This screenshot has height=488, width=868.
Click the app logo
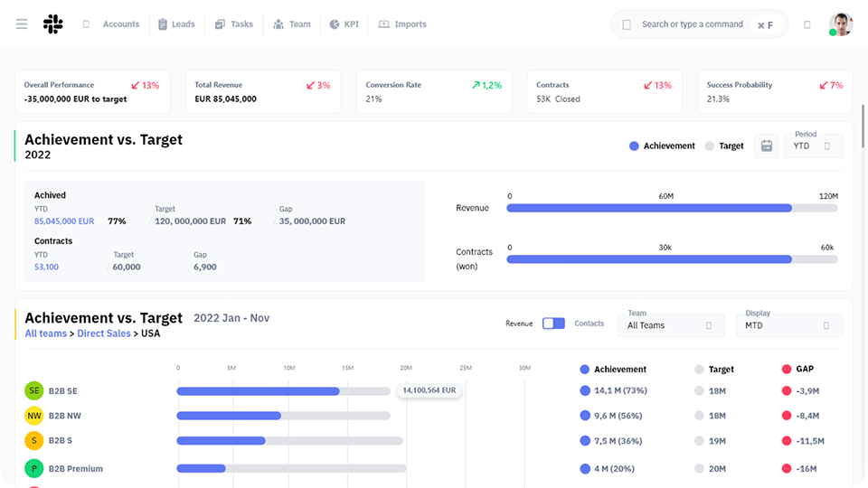click(x=53, y=24)
